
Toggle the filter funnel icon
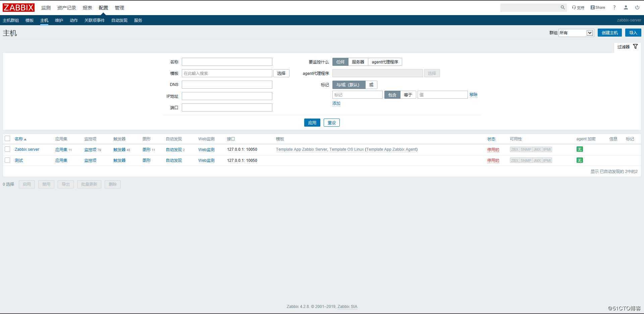coord(635,47)
